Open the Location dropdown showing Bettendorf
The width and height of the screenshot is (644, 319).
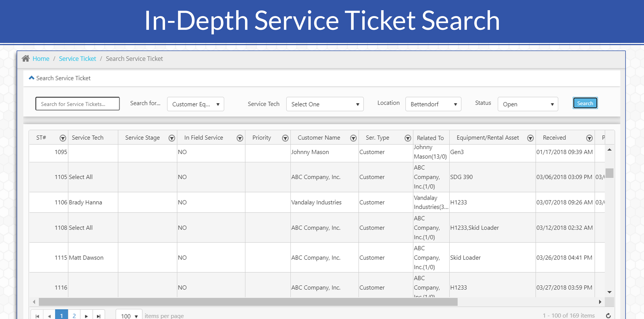pyautogui.click(x=433, y=104)
